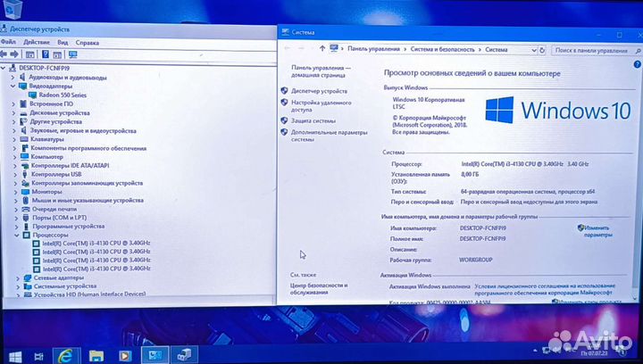Click Система и безопасность breadcrumb
The width and height of the screenshot is (643, 364).
click(442, 49)
